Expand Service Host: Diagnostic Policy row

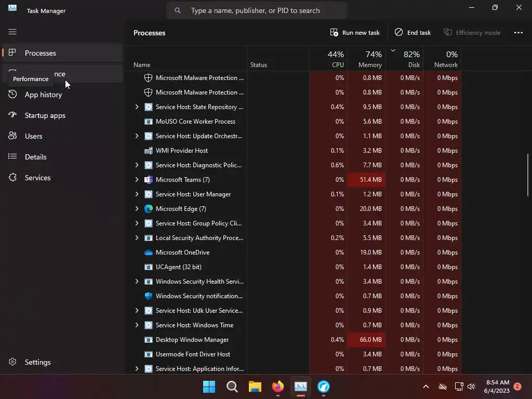137,165
